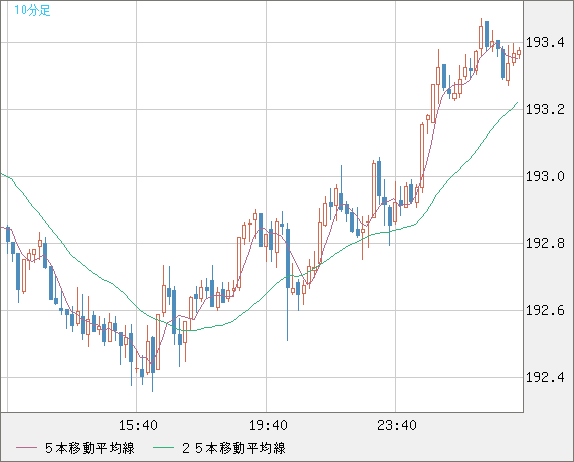The height and width of the screenshot is (462, 574).
Task: Click the 193.2 price axis label
Action: tap(545, 109)
